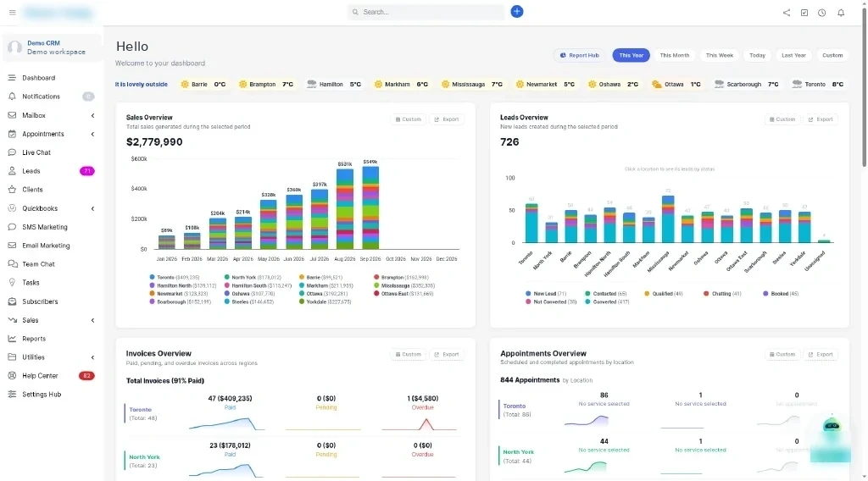This screenshot has width=868, height=481.
Task: Select the Today filter
Action: 757,55
